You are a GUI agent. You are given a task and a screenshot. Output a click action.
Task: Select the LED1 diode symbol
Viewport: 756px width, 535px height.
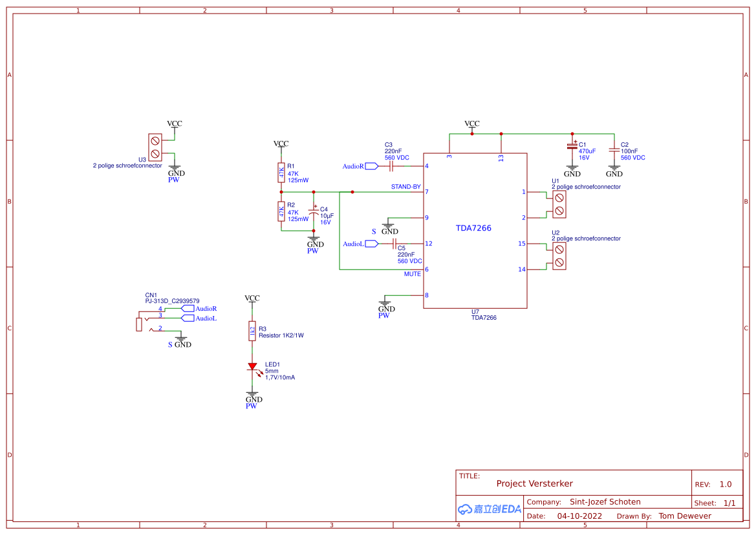252,367
